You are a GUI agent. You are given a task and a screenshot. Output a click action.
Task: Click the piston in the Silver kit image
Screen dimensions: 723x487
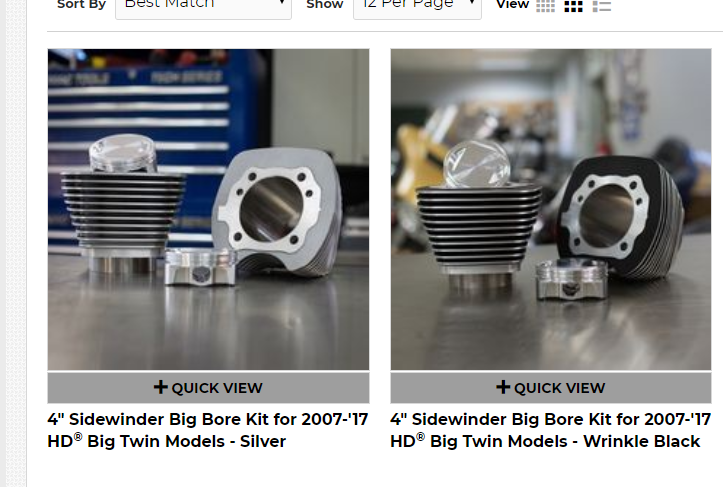(x=200, y=267)
